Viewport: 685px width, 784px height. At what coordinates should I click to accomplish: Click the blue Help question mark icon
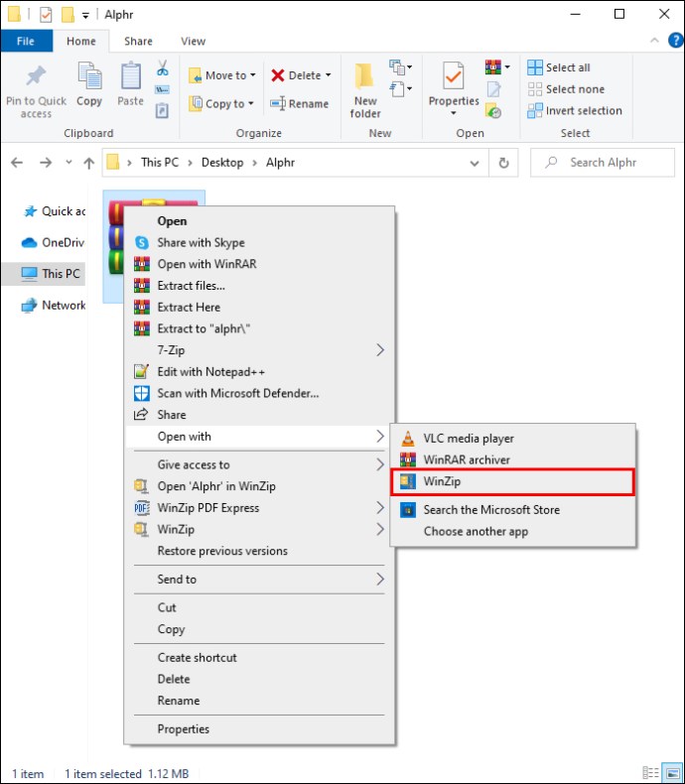pyautogui.click(x=675, y=41)
